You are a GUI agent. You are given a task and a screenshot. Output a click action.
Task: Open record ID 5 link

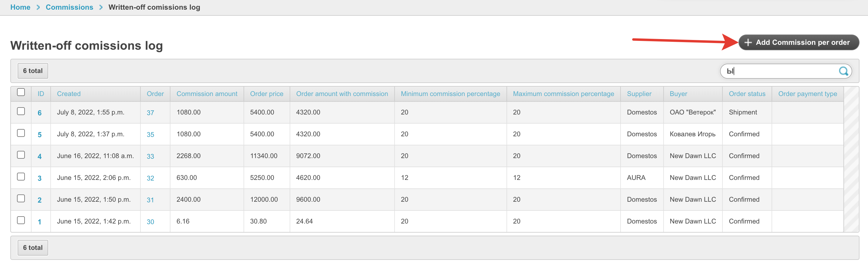pyautogui.click(x=39, y=135)
